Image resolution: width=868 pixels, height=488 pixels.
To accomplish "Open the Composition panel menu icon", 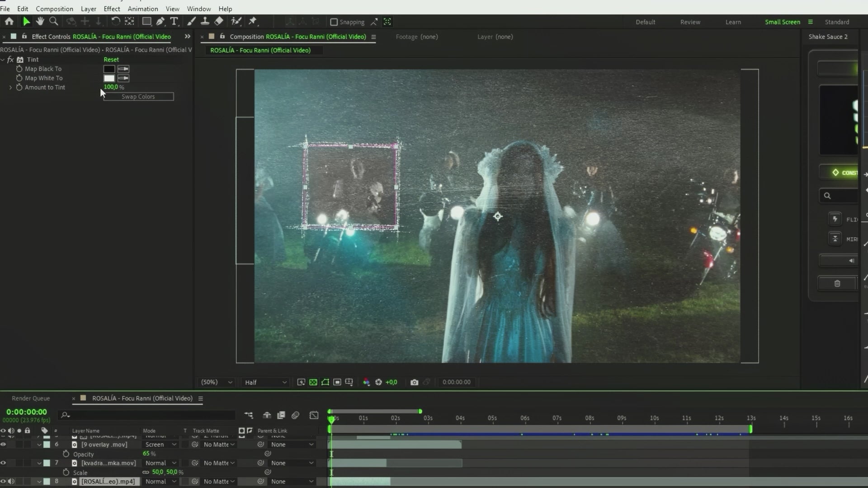I will pyautogui.click(x=373, y=37).
